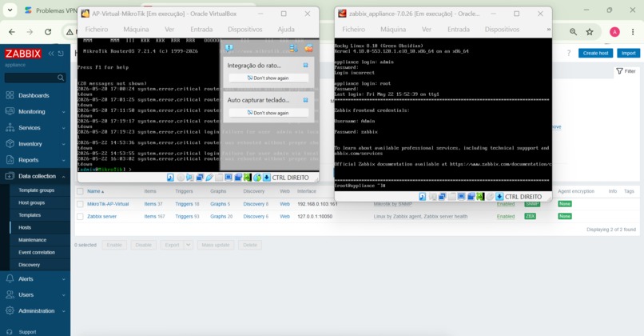Dismiss the 'Integração do rato' notification with its X
644x336 pixels.
coord(305,65)
